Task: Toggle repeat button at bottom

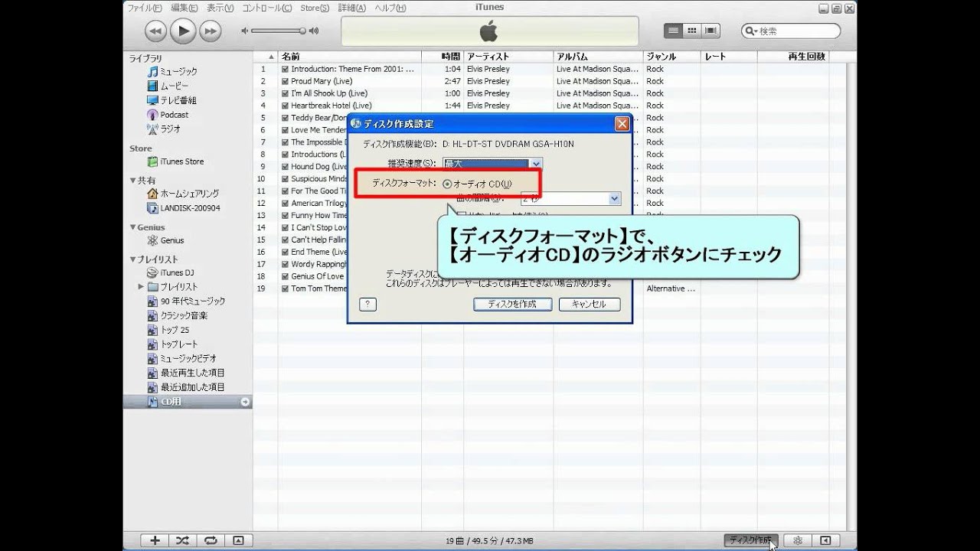Action: (210, 540)
